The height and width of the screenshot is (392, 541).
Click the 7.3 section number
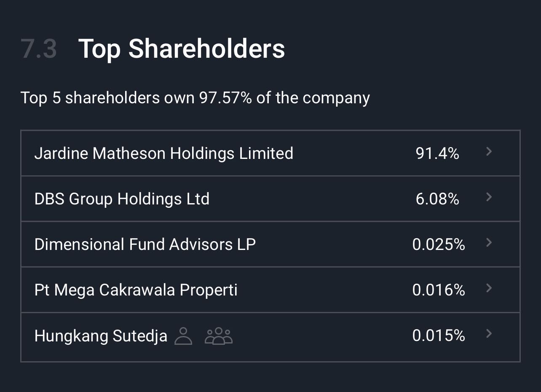tap(38, 49)
